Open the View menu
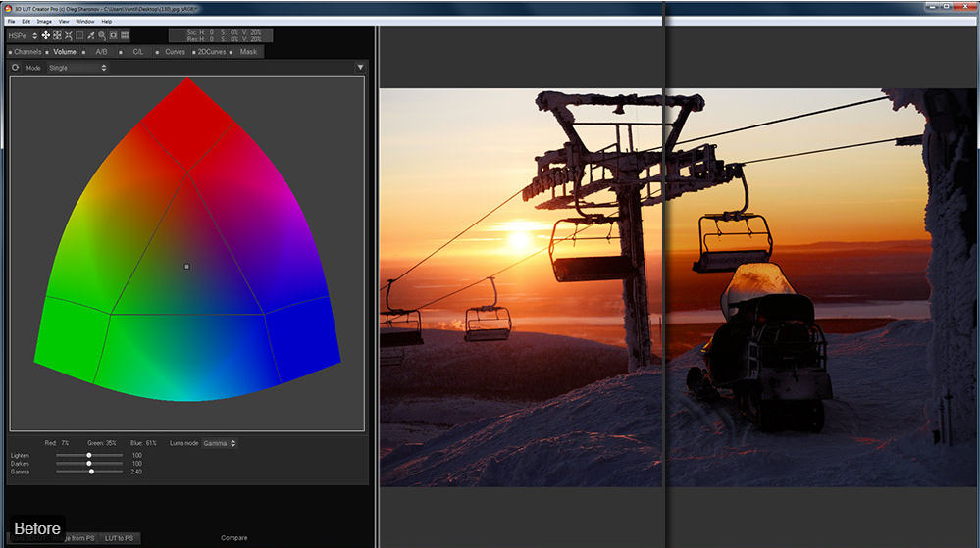This screenshot has height=548, width=980. pos(64,22)
